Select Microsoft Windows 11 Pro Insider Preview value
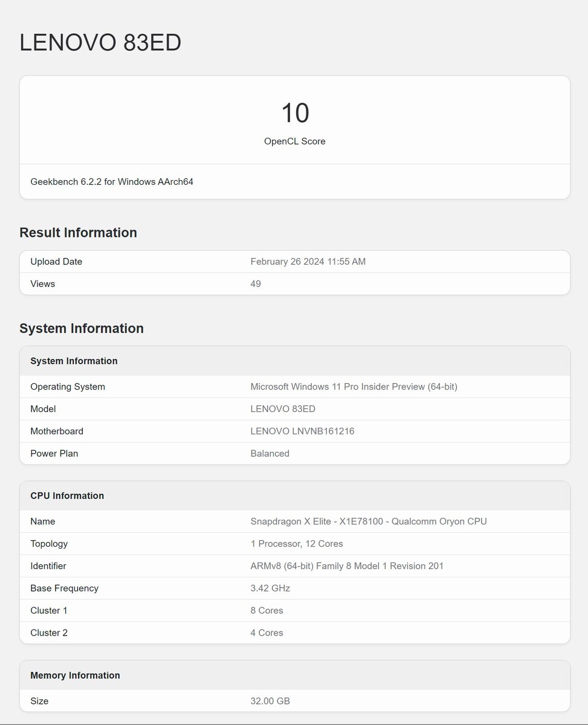 click(x=354, y=387)
